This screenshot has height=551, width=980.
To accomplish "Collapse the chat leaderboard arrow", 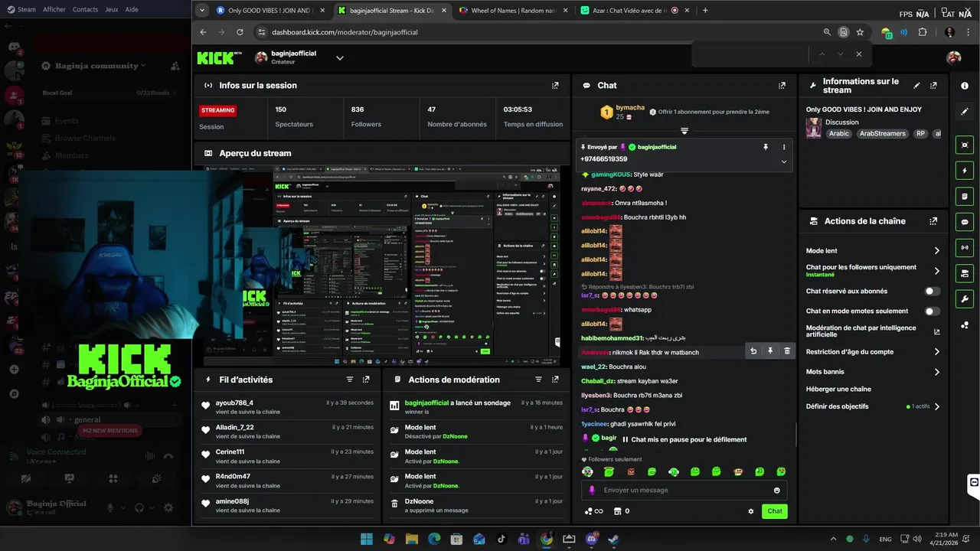I will coord(684,131).
